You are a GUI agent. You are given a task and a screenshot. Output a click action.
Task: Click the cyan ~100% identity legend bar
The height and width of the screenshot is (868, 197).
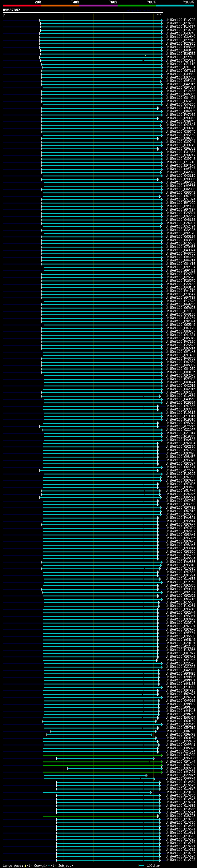(175, 6)
